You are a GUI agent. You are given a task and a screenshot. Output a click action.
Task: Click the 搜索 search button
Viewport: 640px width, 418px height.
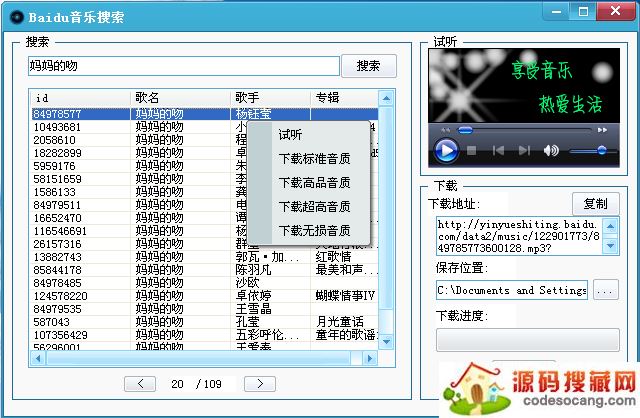(369, 66)
